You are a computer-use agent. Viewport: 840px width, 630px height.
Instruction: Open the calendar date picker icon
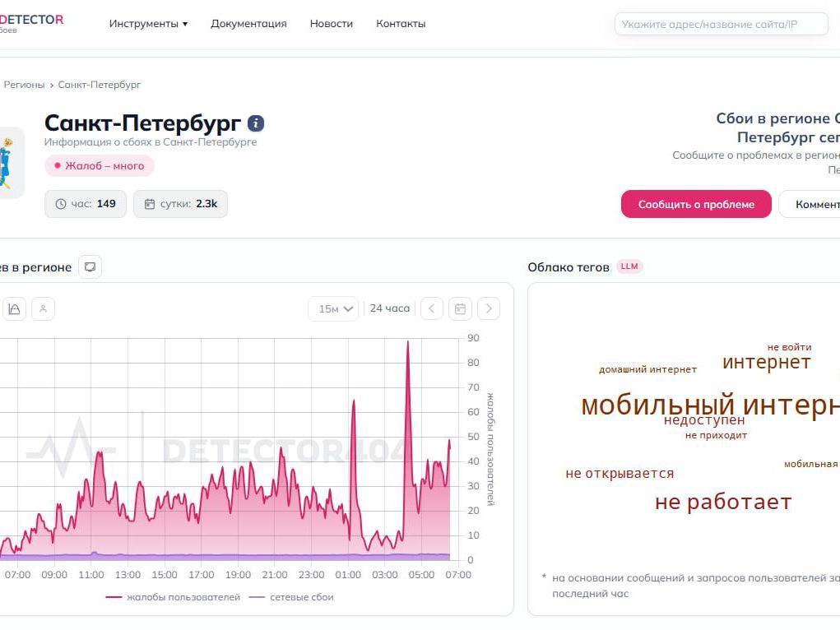(x=460, y=309)
